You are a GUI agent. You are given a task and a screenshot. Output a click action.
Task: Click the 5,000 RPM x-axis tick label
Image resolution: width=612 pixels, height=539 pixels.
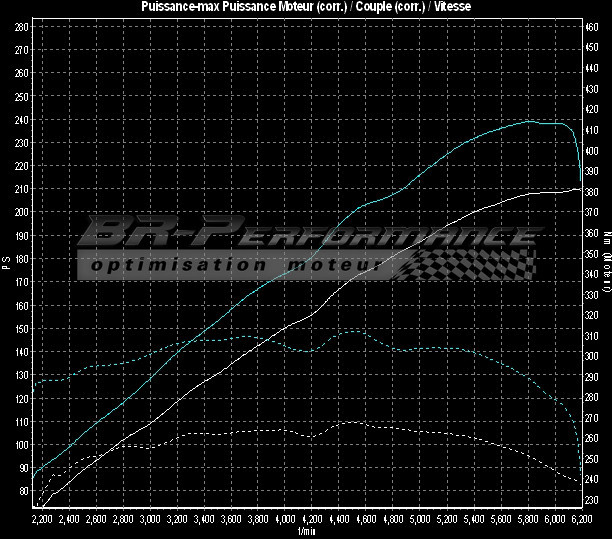point(420,521)
